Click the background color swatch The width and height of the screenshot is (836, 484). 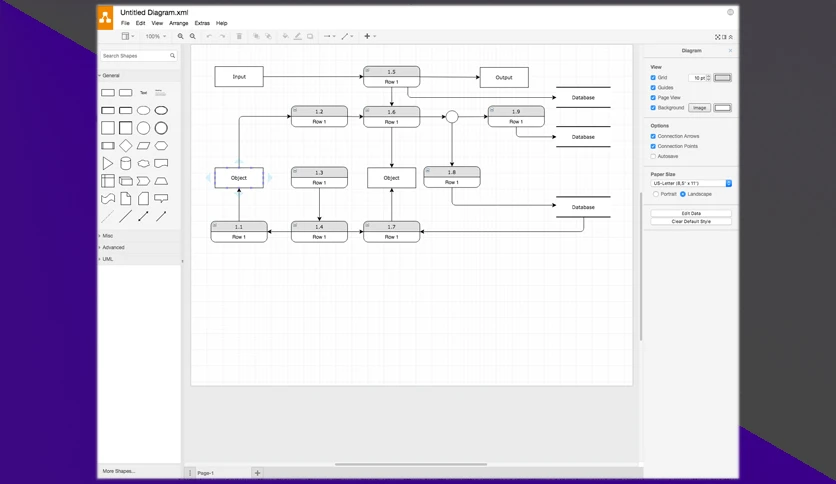[x=722, y=108]
